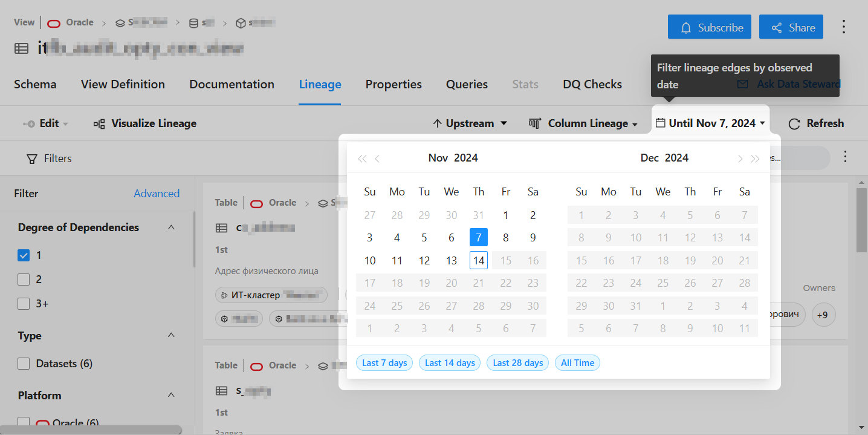Collapse the Degree of Dependencies section
Screen dimensions: 868x435
[x=171, y=227]
